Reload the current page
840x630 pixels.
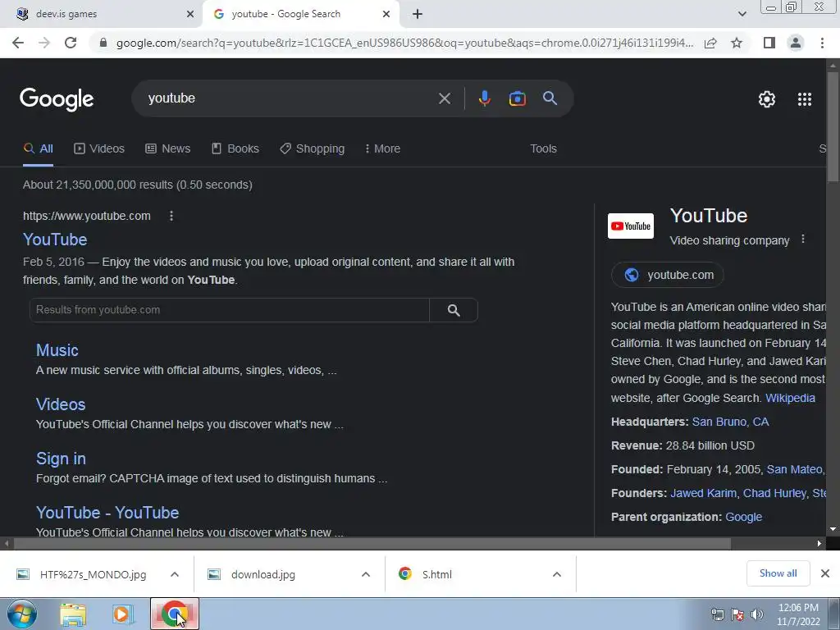point(71,43)
